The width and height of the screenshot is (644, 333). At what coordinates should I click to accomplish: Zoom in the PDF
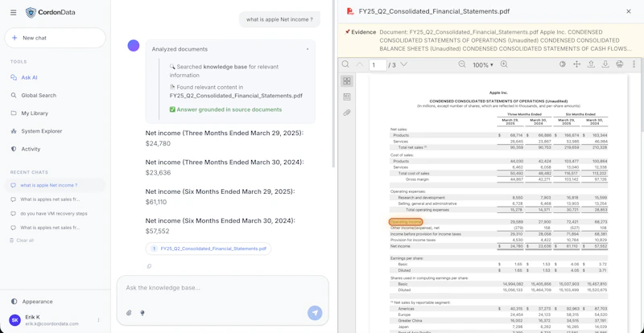point(504,64)
